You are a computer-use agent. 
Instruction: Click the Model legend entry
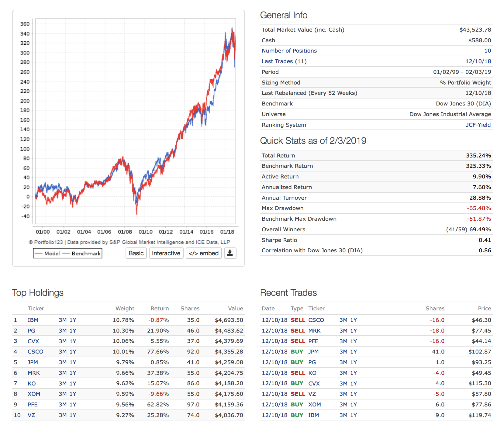coord(47,254)
